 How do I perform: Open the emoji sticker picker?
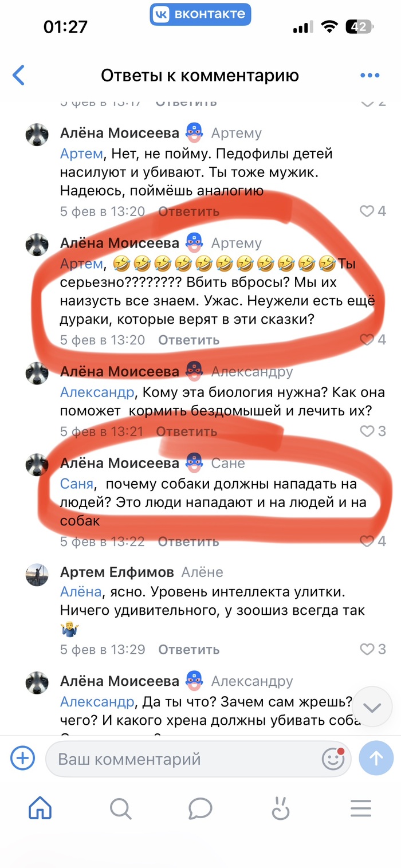point(333,759)
